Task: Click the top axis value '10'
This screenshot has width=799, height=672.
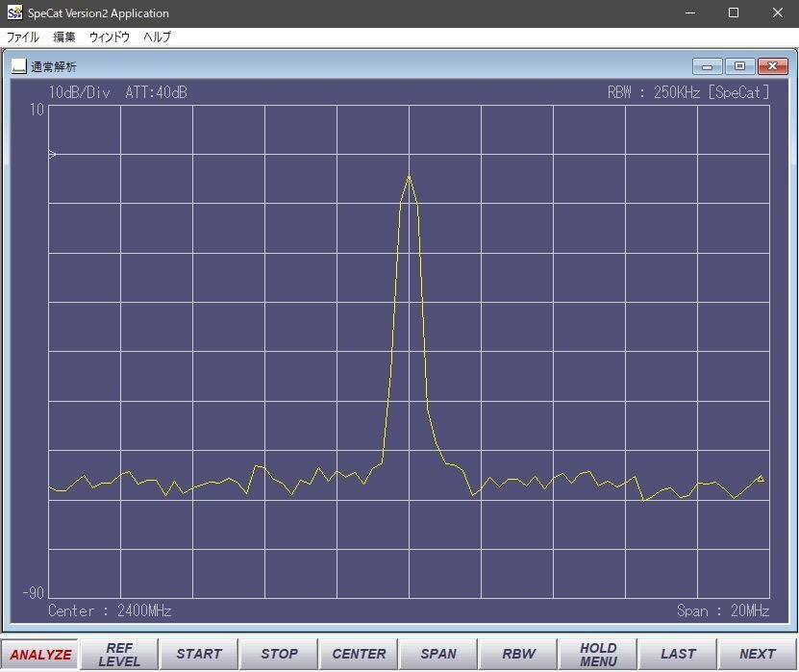Action: [37, 109]
